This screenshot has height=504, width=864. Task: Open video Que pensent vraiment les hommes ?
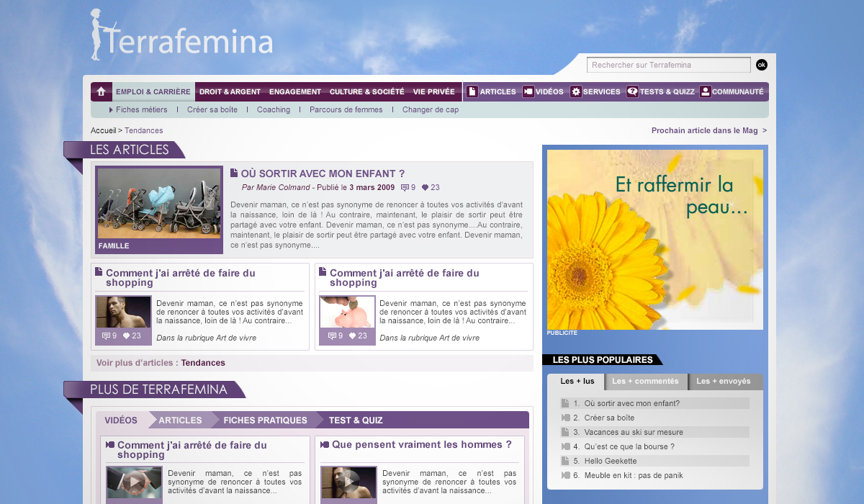click(422, 445)
